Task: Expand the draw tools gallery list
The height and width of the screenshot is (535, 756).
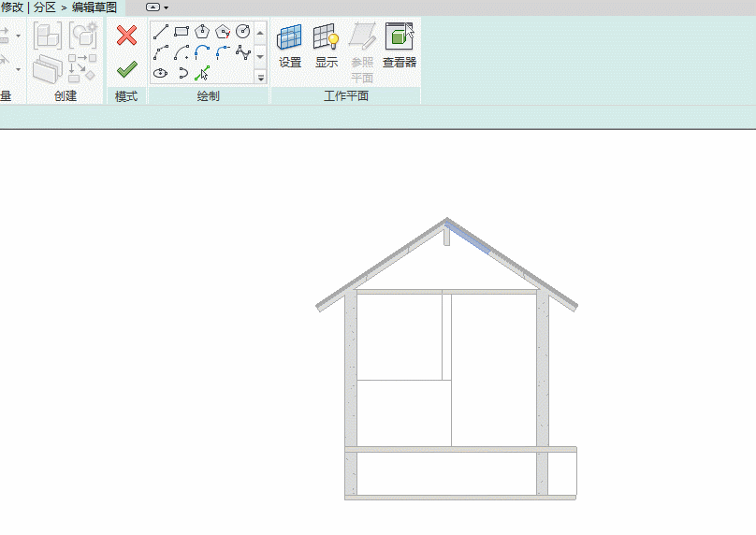Action: tap(260, 78)
